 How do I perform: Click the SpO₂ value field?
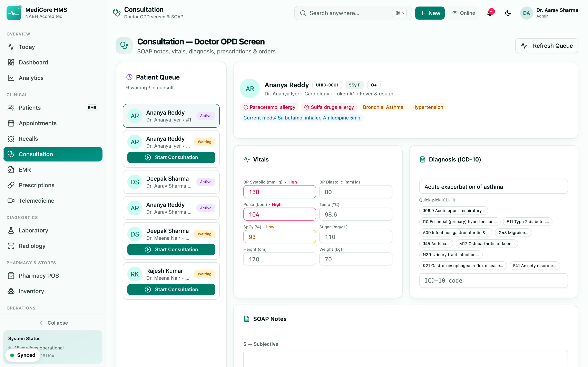coord(280,237)
